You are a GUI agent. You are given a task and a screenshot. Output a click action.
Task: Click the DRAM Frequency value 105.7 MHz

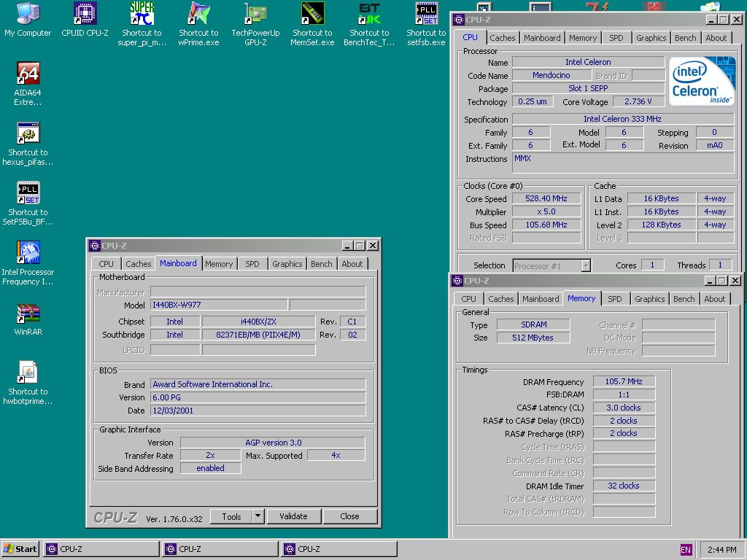point(624,381)
